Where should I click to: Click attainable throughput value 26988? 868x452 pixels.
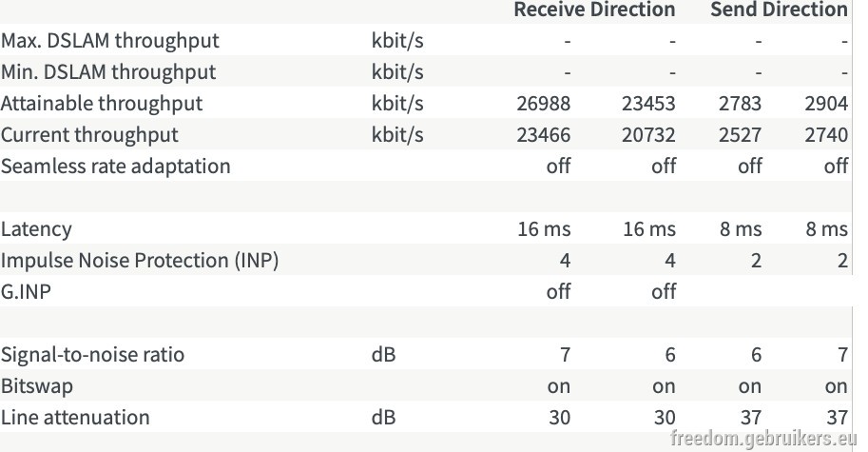pyautogui.click(x=544, y=104)
